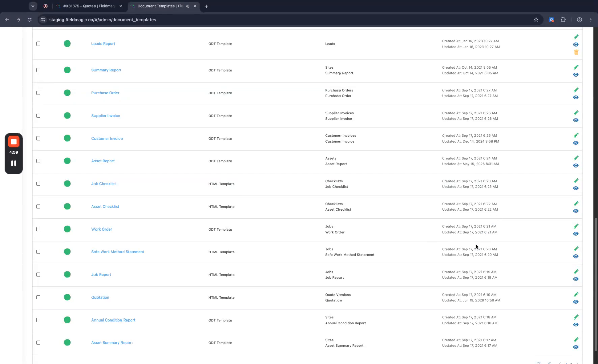Tick the Annual Condition Report row checkbox

(x=38, y=320)
